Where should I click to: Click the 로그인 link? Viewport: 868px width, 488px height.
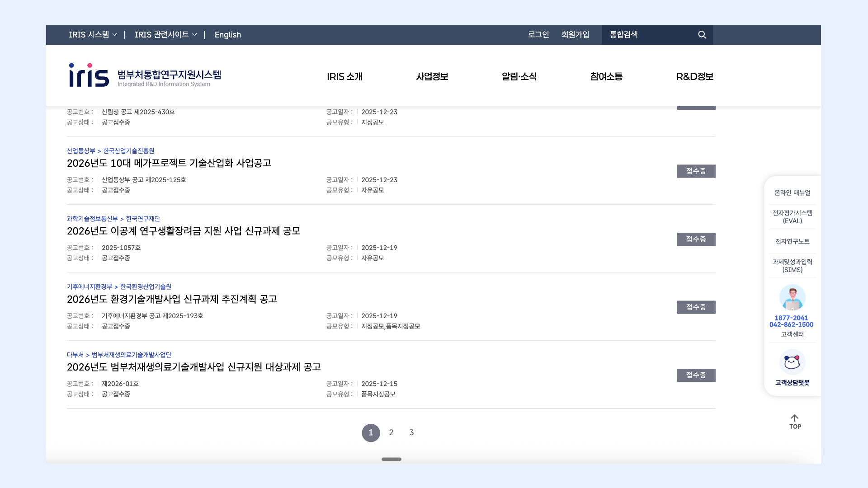click(538, 35)
